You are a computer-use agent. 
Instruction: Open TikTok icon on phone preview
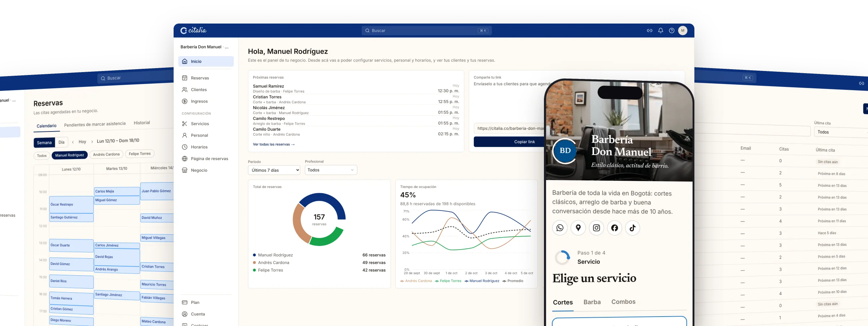[633, 228]
